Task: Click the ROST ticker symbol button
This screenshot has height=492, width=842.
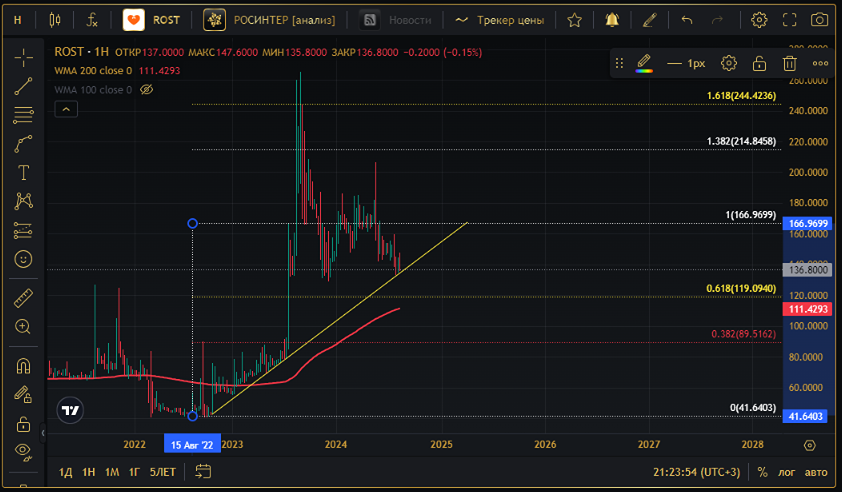Action: click(151, 20)
